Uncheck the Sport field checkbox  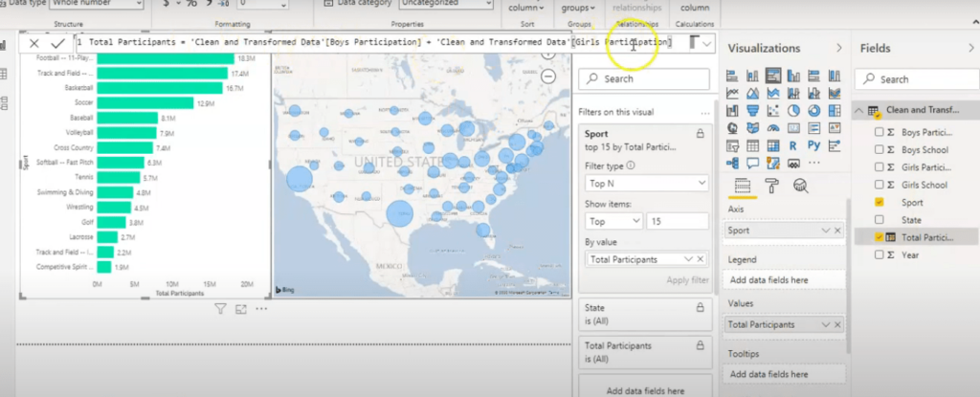(879, 203)
